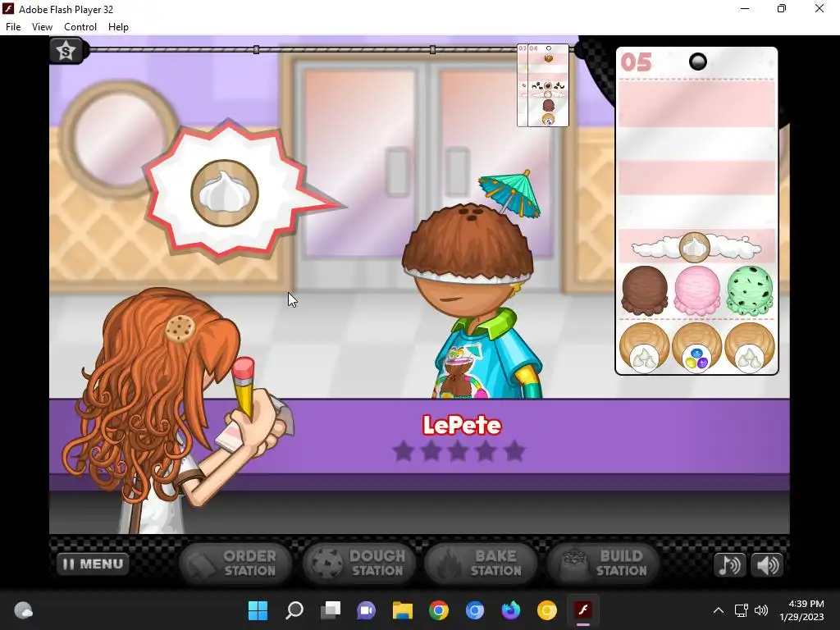Pause the game with the MENU button

coord(94,564)
